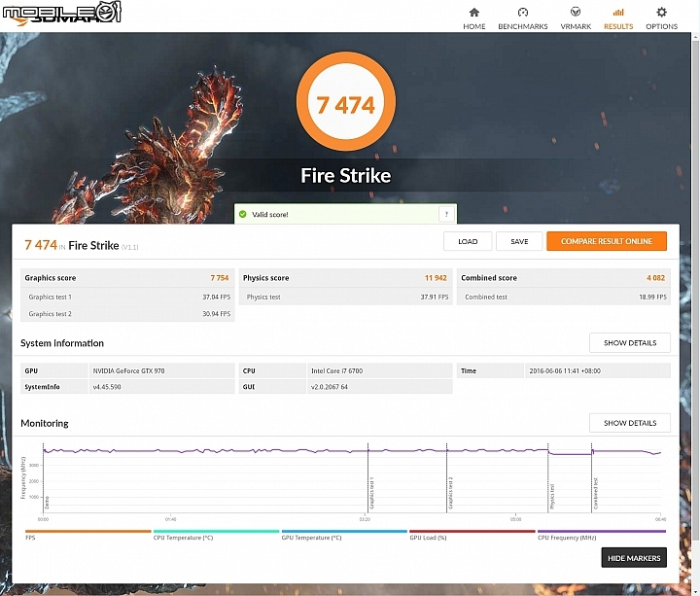Click the Graphics test 2 chart marker

tap(450, 493)
